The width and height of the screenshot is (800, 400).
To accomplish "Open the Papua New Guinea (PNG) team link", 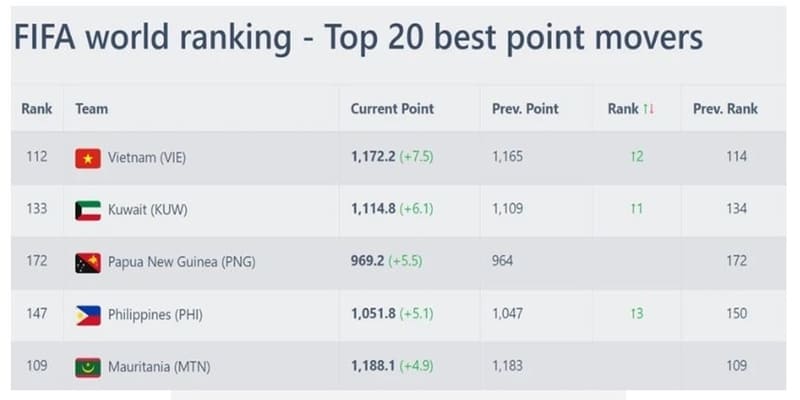I will 182,262.
